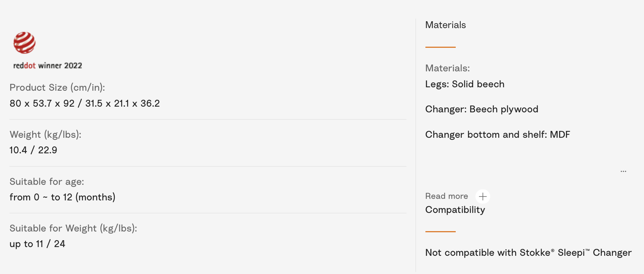Select the Compatibility section heading
Viewport: 644px width, 274px height.
point(455,210)
